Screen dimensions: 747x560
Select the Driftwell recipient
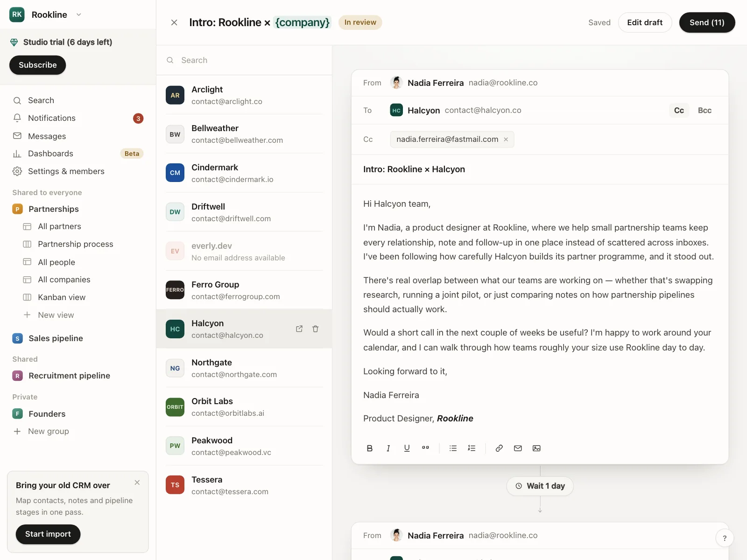coord(244,212)
